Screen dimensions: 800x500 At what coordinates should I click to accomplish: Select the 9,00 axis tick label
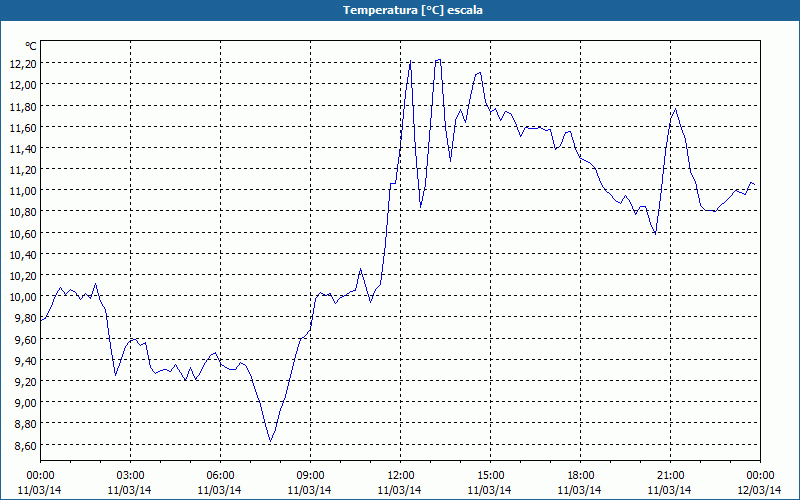click(x=25, y=403)
